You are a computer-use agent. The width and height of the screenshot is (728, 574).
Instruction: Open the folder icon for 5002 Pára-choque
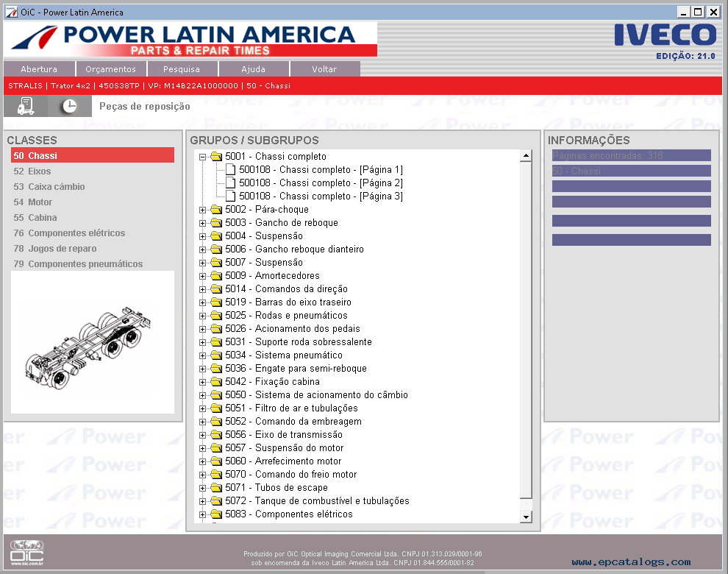(216, 210)
